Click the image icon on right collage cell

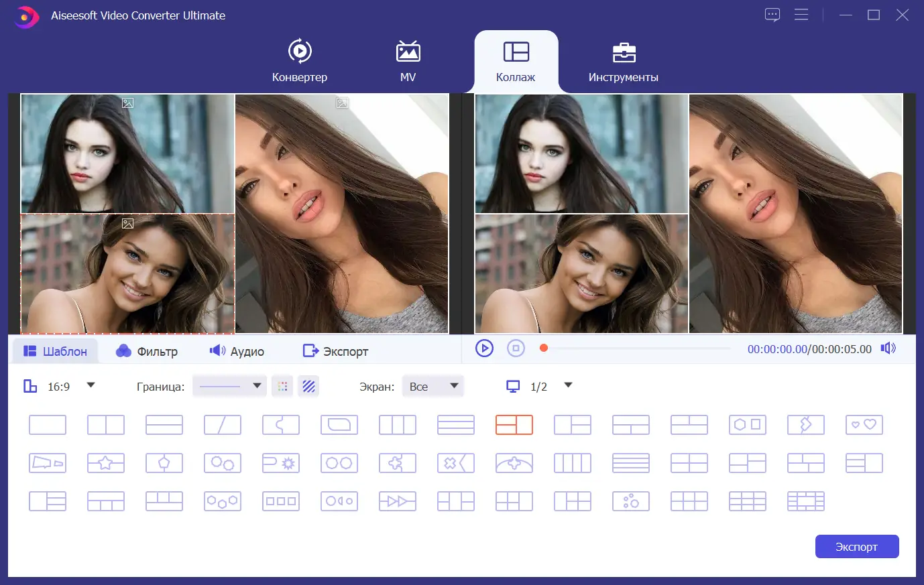342,103
